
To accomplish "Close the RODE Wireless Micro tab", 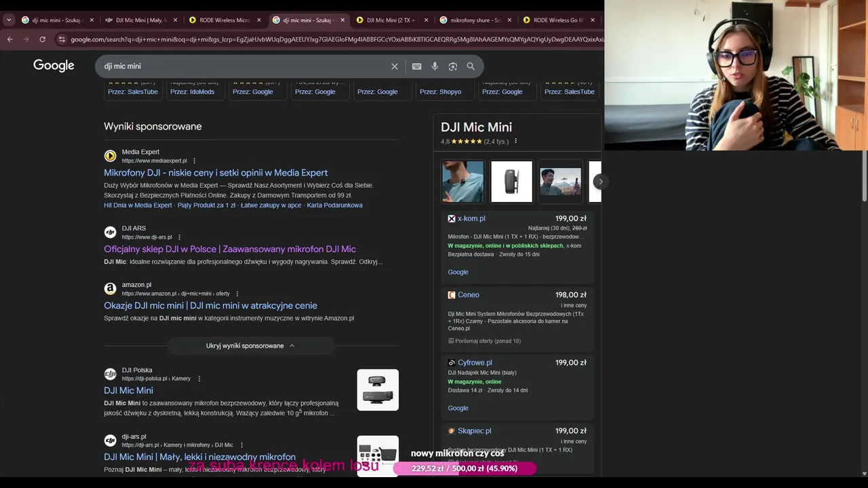I will click(258, 20).
